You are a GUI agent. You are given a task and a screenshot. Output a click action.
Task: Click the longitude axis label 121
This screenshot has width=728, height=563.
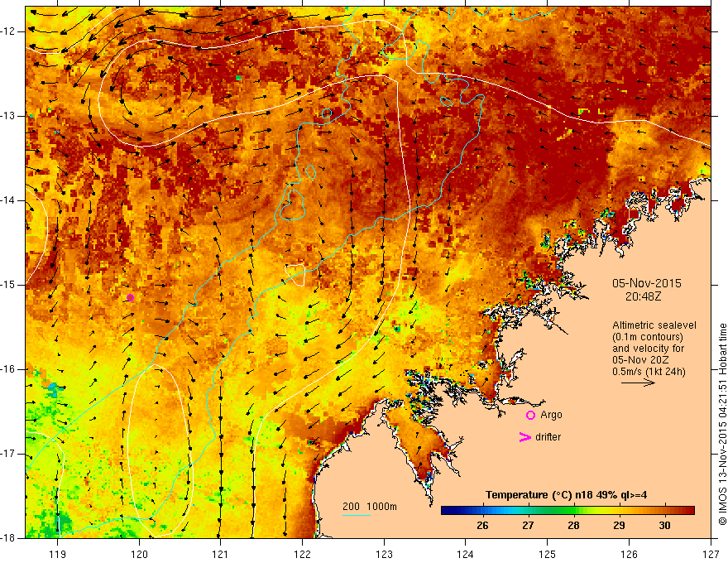click(x=221, y=554)
